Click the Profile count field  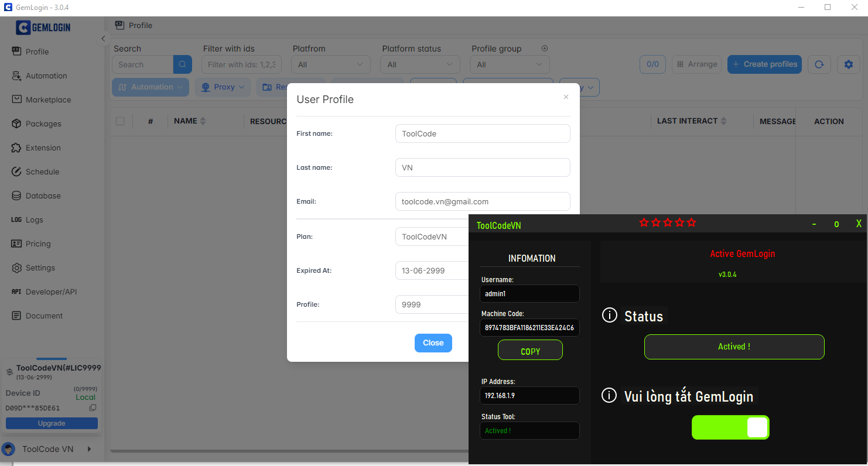[x=432, y=304]
